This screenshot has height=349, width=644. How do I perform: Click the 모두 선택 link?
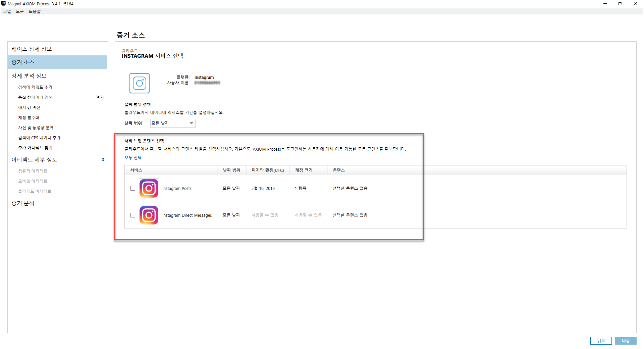(133, 158)
